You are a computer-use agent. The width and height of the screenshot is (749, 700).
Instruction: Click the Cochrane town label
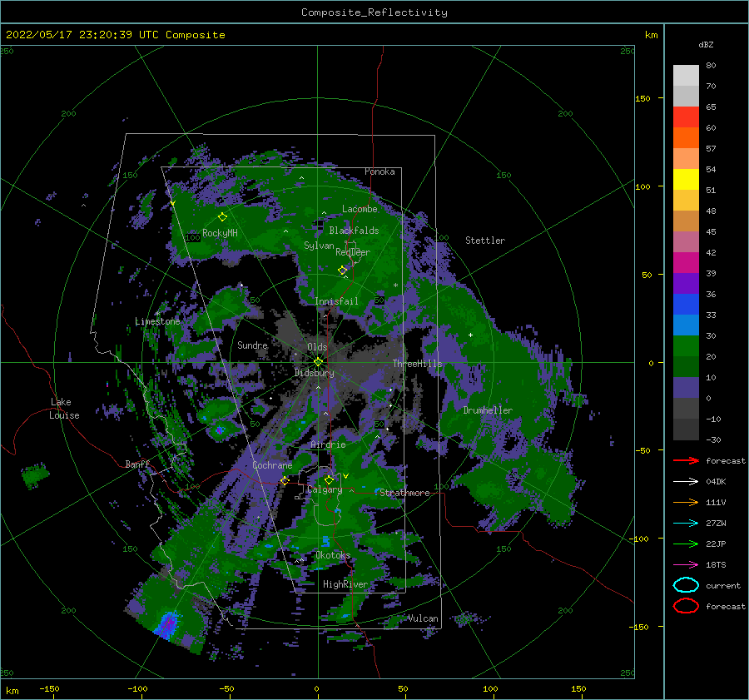(x=272, y=465)
